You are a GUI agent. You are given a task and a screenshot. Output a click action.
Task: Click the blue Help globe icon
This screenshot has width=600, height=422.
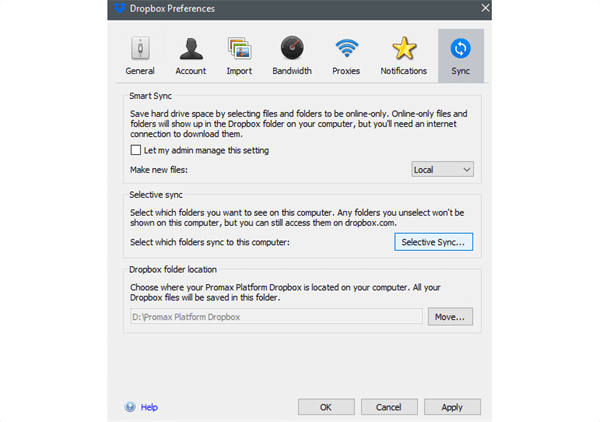coord(130,407)
